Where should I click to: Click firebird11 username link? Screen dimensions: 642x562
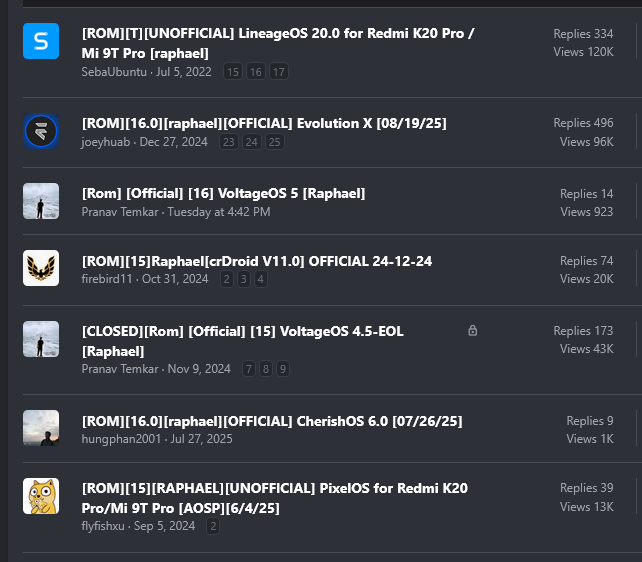(107, 279)
